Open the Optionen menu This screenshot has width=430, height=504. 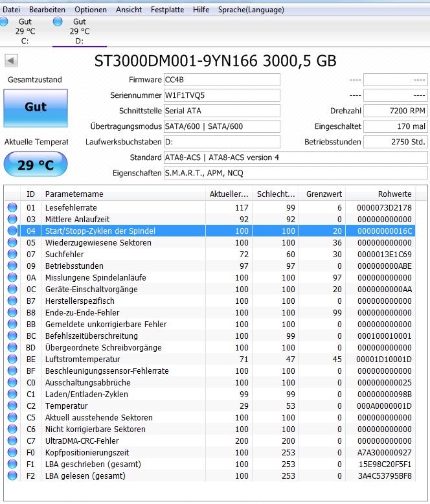(91, 10)
